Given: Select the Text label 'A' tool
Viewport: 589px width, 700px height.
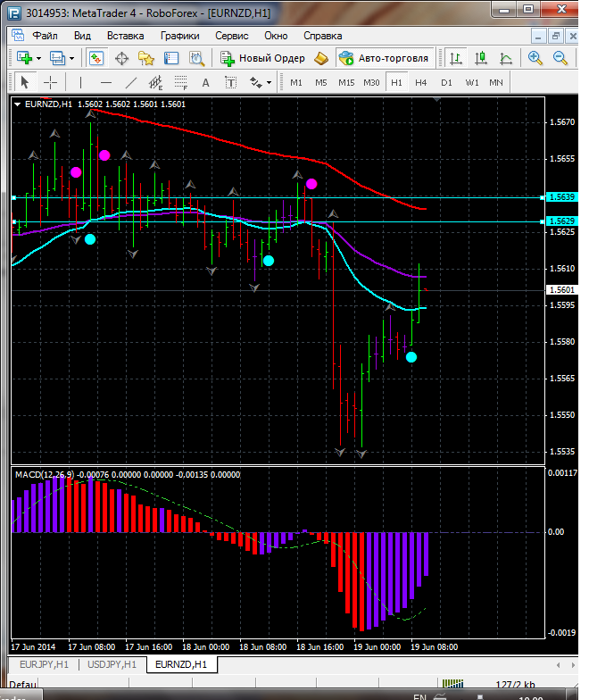Looking at the screenshot, I should (x=205, y=82).
